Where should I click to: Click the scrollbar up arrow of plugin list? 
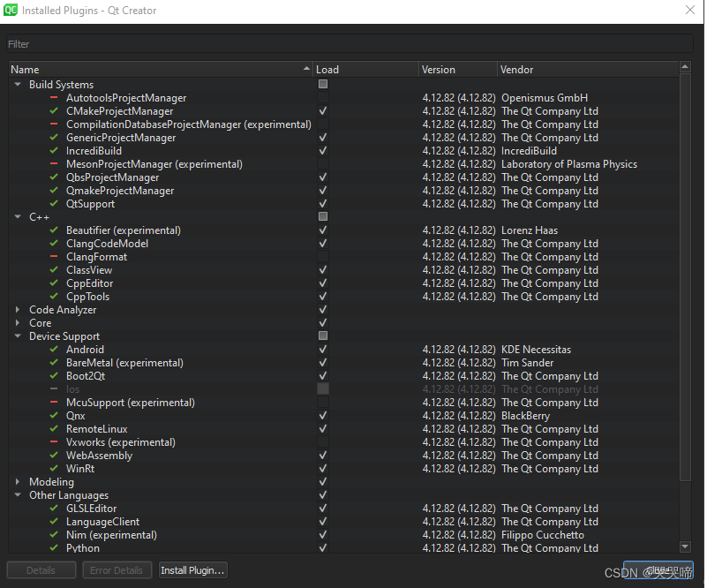coord(685,67)
